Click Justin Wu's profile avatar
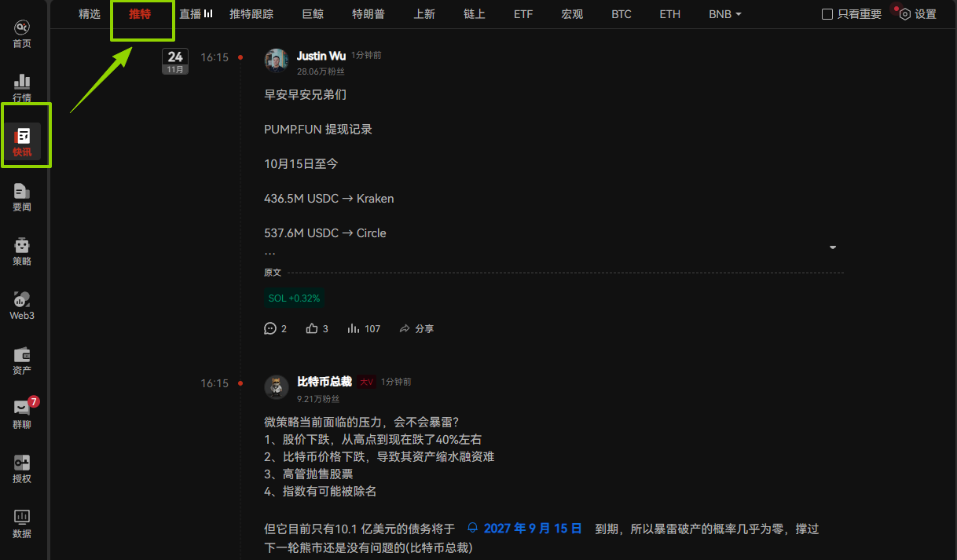 tap(277, 60)
